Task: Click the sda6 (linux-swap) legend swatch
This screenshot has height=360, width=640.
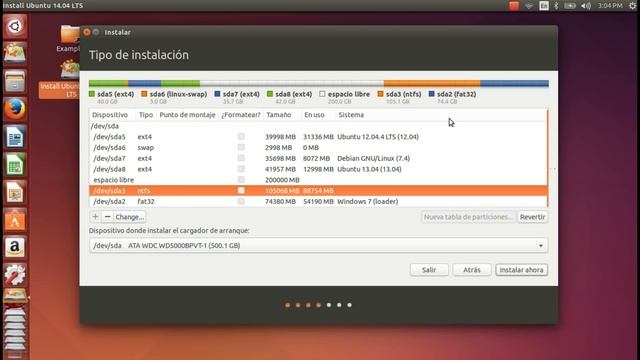Action: [x=144, y=94]
